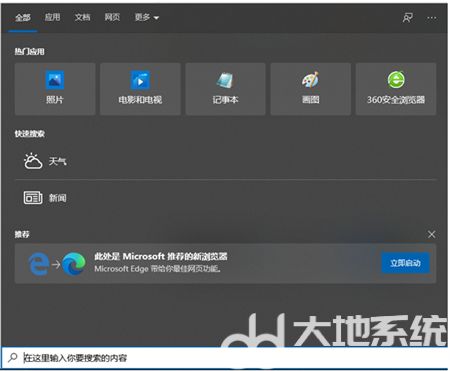Expand the 更多 dropdown
450x371 pixels.
click(147, 17)
